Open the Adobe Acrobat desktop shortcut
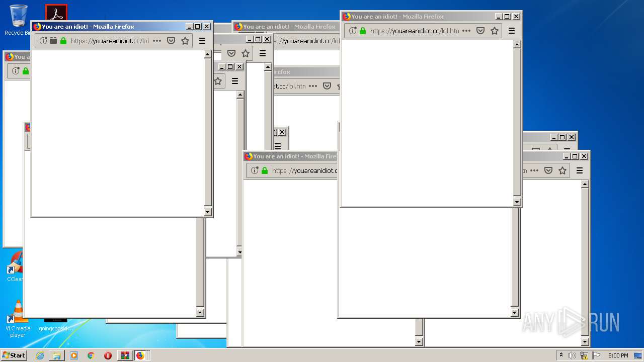Image resolution: width=644 pixels, height=362 pixels. click(56, 13)
